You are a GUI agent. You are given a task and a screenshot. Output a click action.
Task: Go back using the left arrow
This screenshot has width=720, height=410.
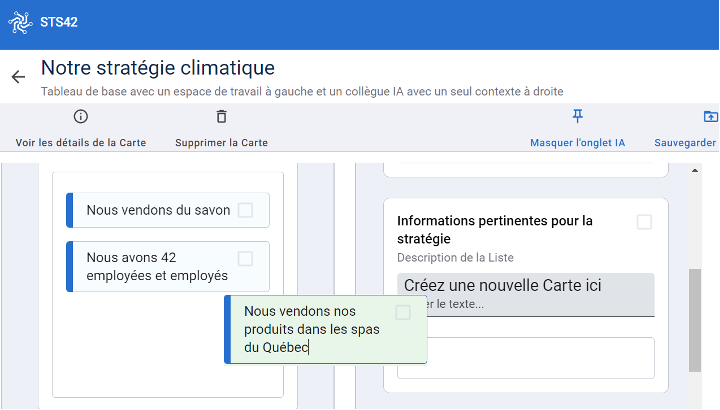(x=18, y=77)
